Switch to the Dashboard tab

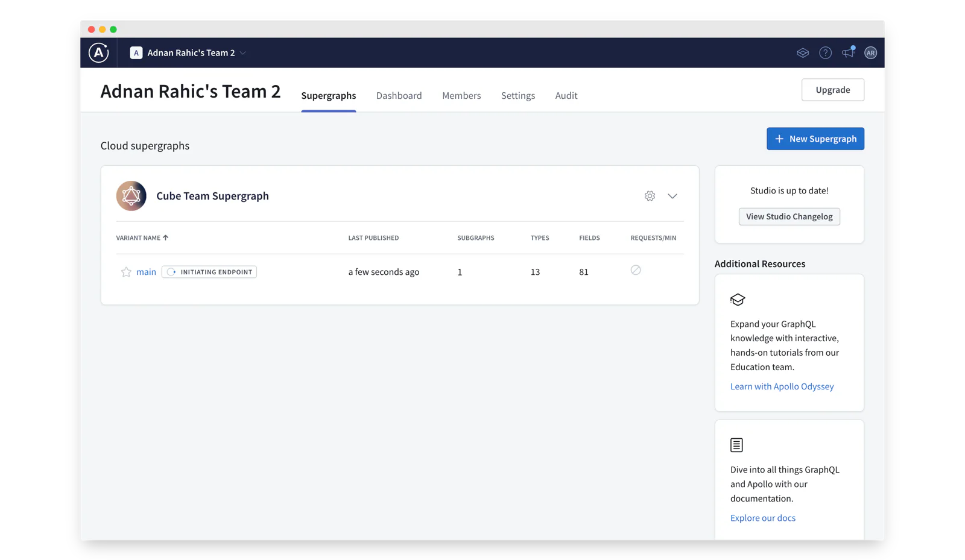click(x=399, y=96)
